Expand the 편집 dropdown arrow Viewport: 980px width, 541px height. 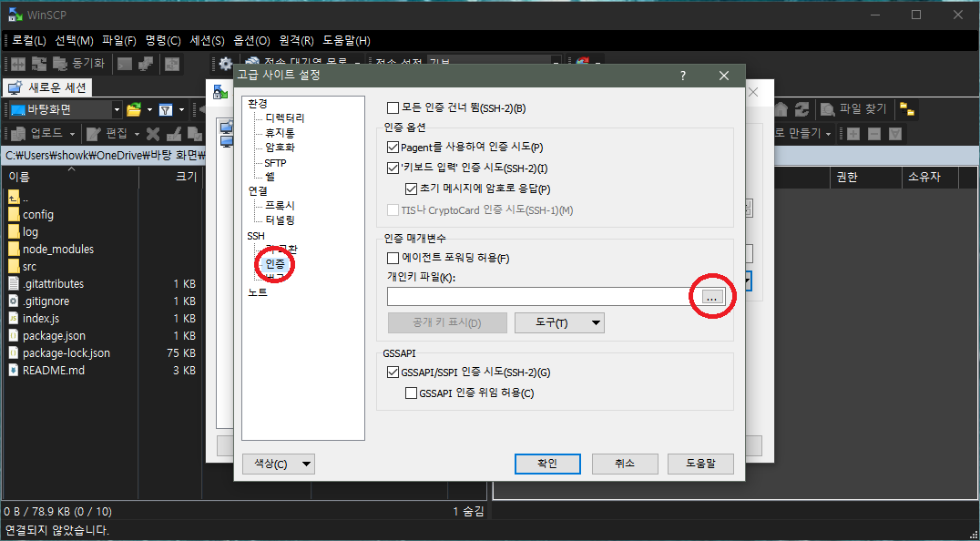pos(137,134)
